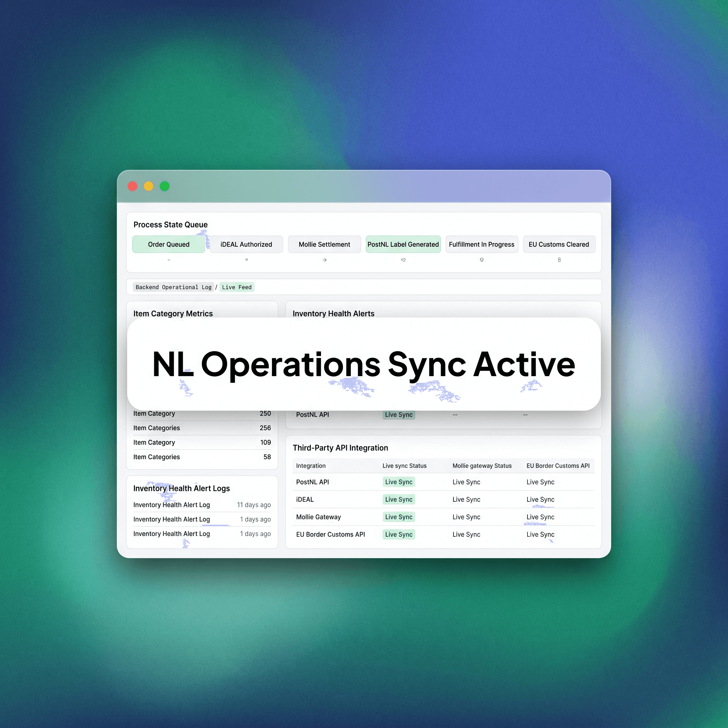Click the EU Border Customs API column header
Viewport: 728px width, 728px height.
point(558,466)
